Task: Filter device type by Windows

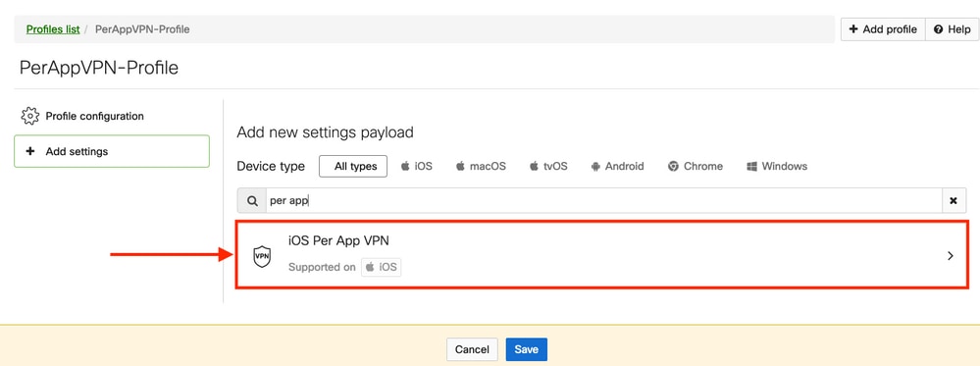Action: click(777, 167)
